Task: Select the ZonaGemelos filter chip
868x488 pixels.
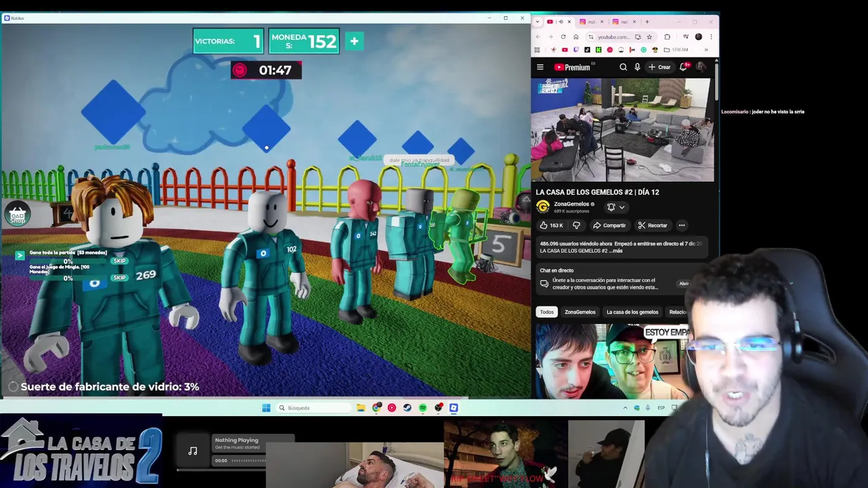Action: pos(580,312)
